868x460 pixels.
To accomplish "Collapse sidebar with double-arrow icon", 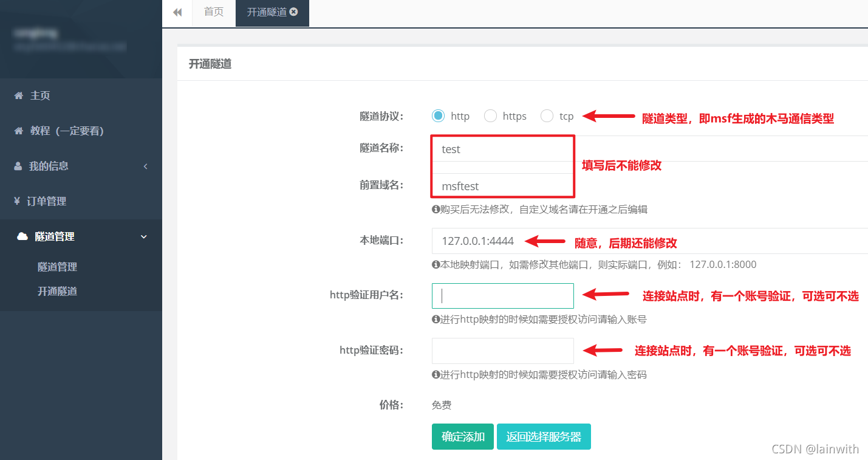I will click(177, 12).
